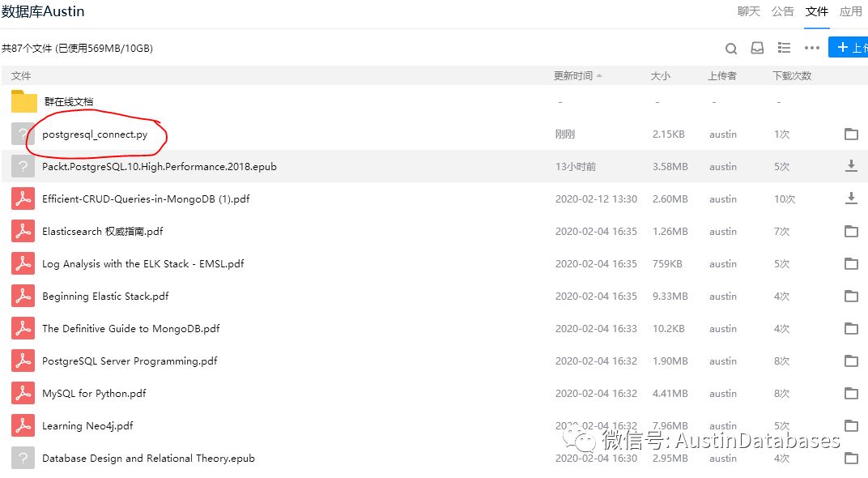Image resolution: width=868 pixels, height=478 pixels.
Task: Open the more options ellipsis menu
Action: point(812,48)
